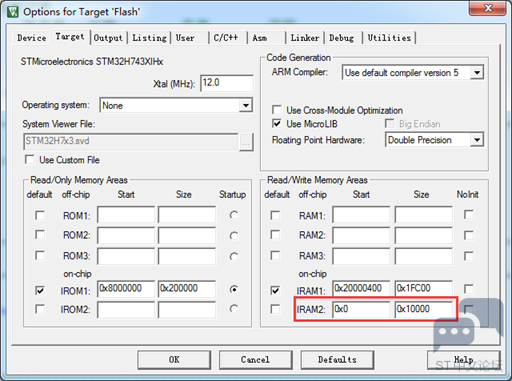
Task: Enable Use Cross-Module Optimization
Action: click(277, 110)
